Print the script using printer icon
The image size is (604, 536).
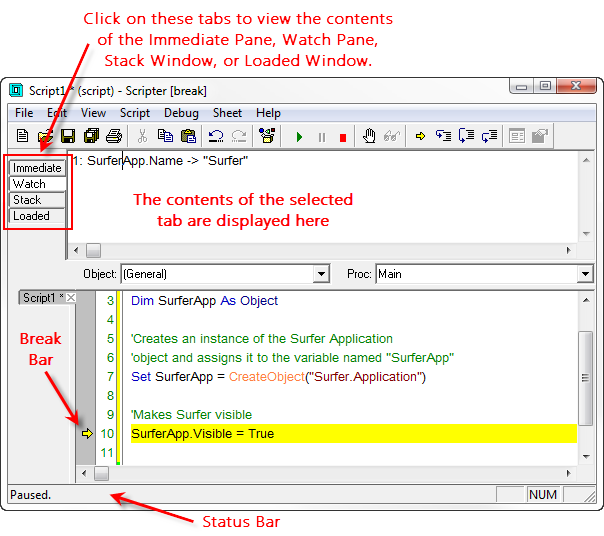coord(114,136)
